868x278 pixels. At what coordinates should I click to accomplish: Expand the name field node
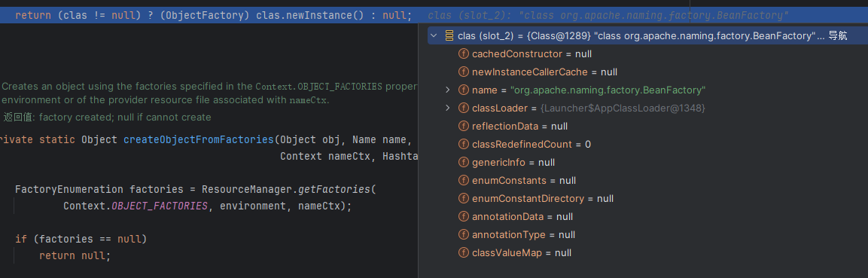[x=448, y=90]
